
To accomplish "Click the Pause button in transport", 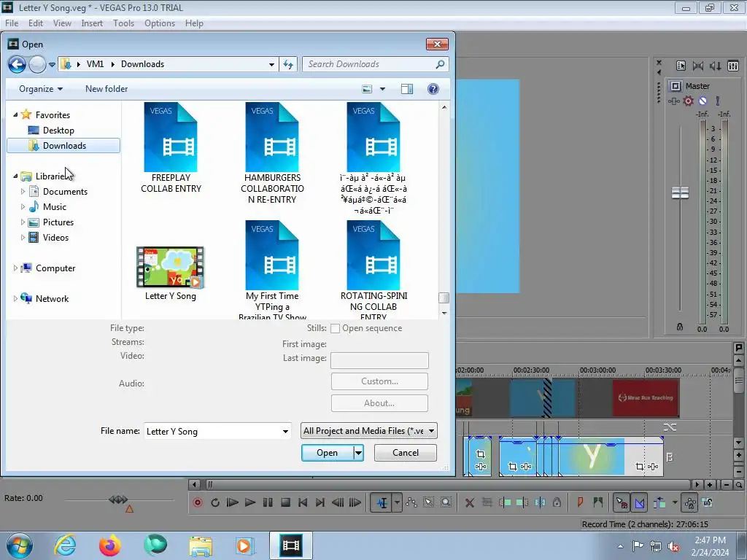I will tap(268, 502).
